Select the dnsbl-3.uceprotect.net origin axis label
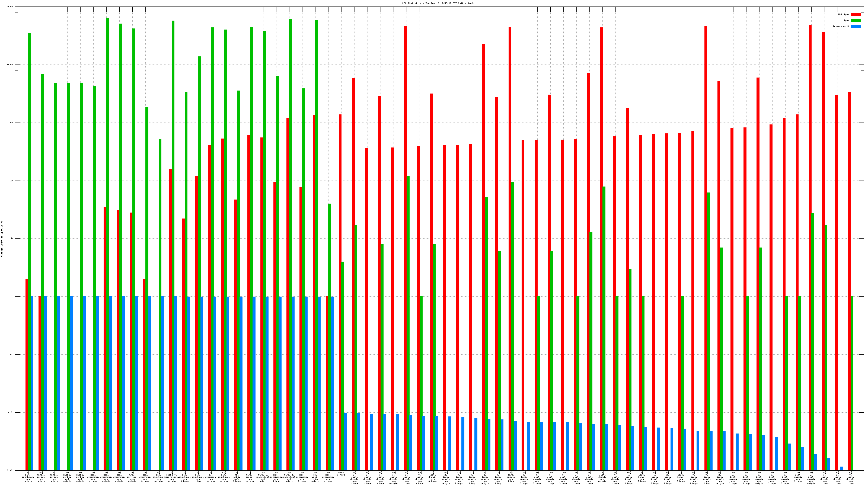The width and height of the screenshot is (868, 488). click(x=171, y=477)
